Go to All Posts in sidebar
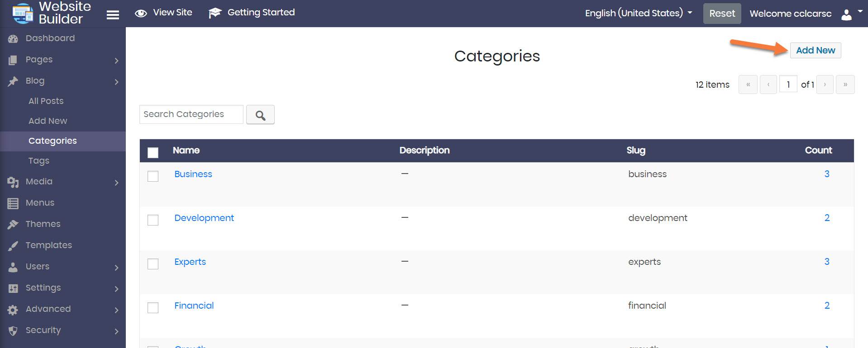The height and width of the screenshot is (348, 868). coord(46,101)
